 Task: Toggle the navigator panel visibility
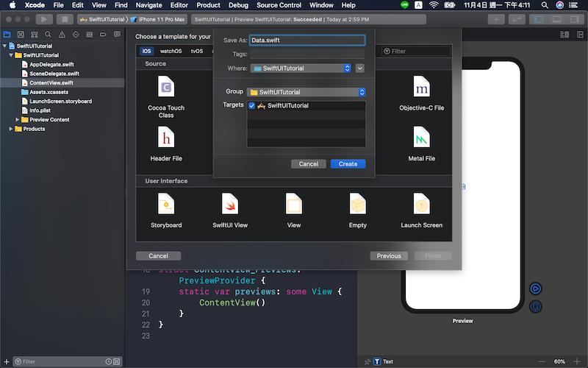[539, 19]
